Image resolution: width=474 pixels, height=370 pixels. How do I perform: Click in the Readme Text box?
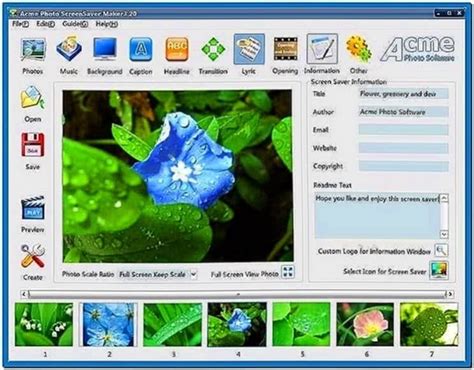(x=377, y=216)
